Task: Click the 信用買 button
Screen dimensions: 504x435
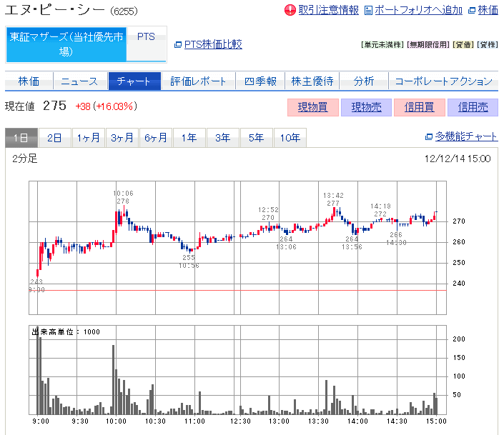Action: [420, 107]
